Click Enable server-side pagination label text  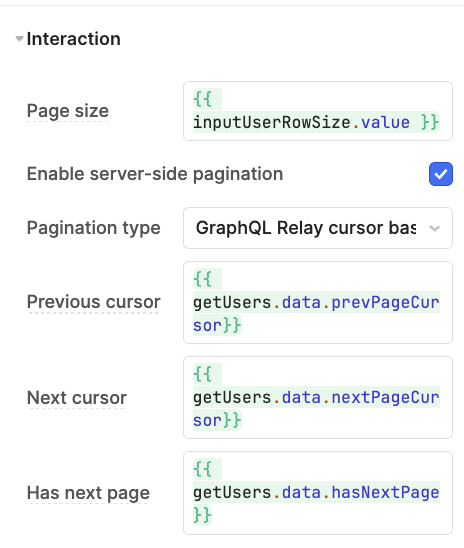(x=155, y=174)
